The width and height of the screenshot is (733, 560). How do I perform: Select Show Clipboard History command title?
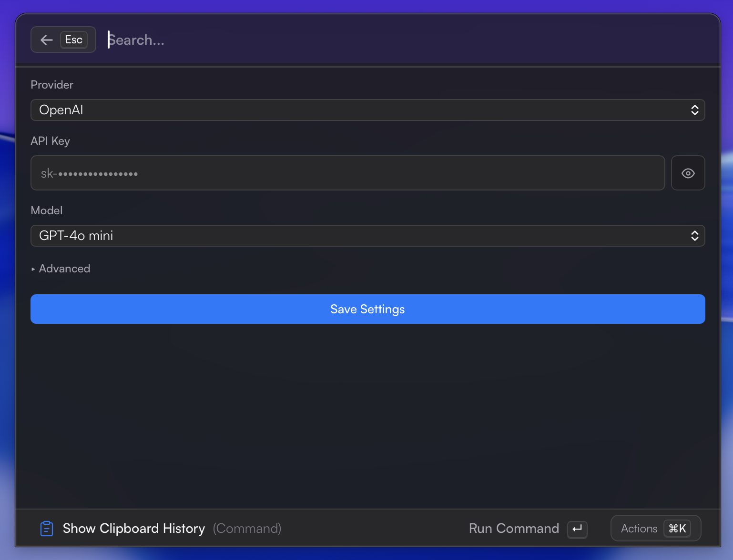(134, 529)
